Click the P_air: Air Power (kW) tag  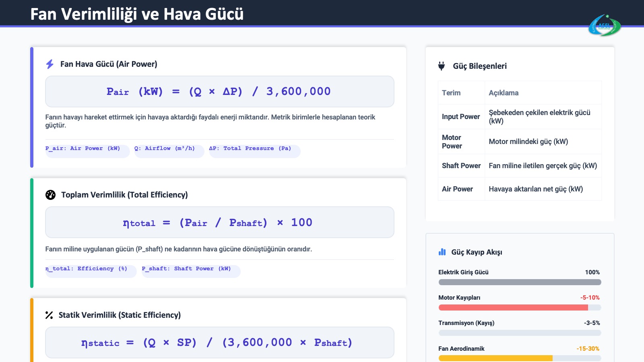point(87,150)
